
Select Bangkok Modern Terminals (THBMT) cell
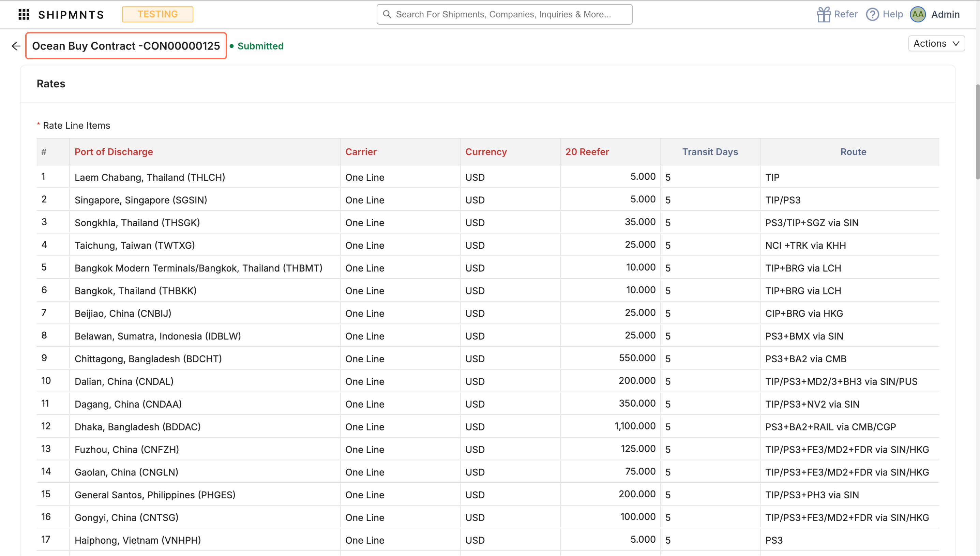pos(205,268)
